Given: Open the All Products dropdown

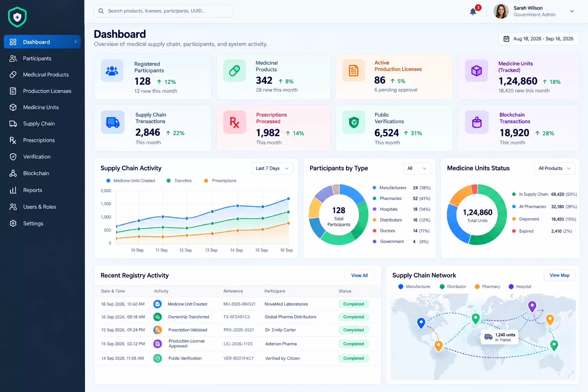Looking at the screenshot, I should (554, 168).
